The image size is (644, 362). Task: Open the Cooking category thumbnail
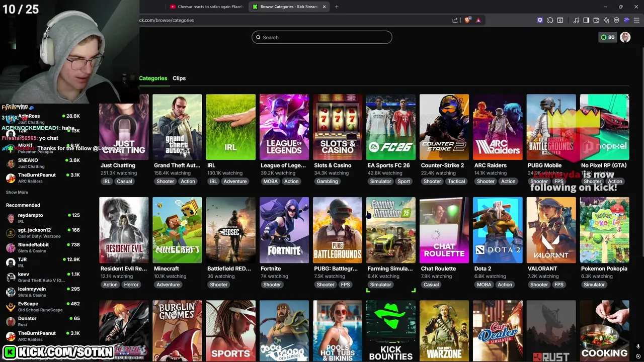[604, 331]
